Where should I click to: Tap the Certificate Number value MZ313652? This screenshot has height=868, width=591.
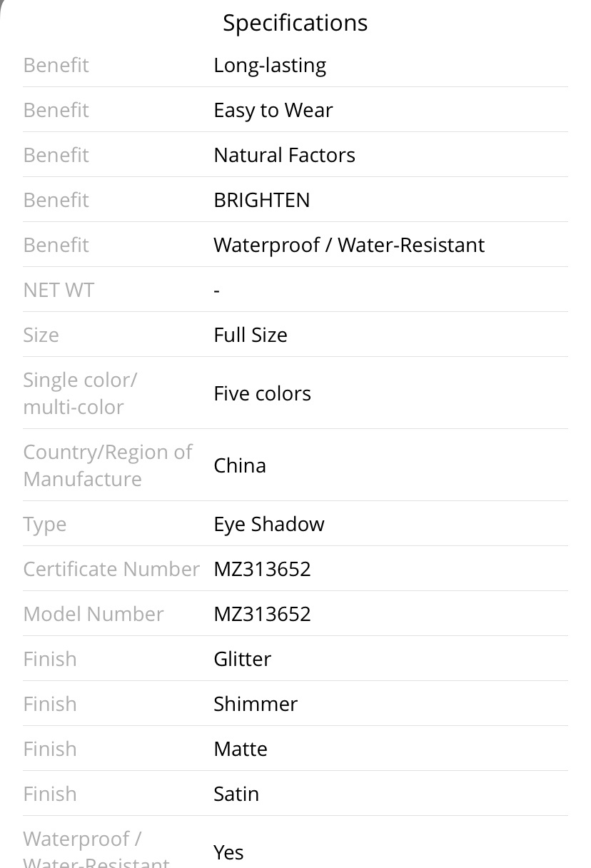tap(262, 569)
